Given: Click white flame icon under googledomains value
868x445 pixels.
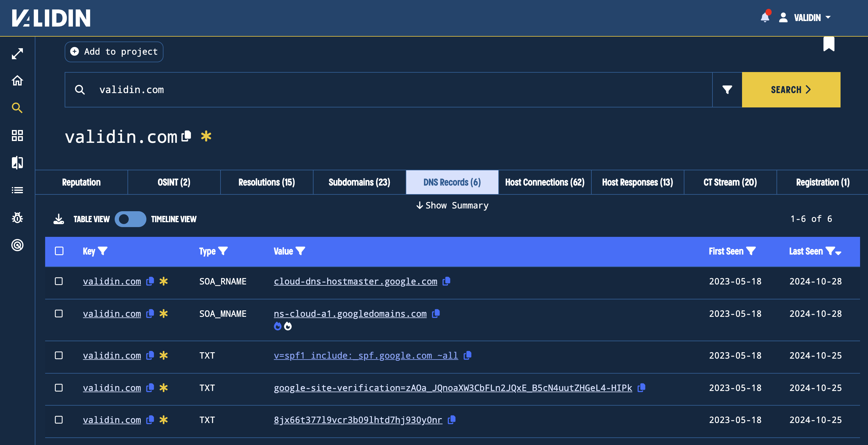Looking at the screenshot, I should [x=288, y=326].
